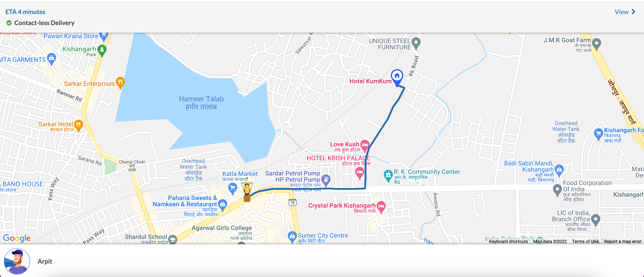The image size is (644, 277).
Task: Select the Sumer City Centre shopping pin
Action: pyautogui.click(x=292, y=237)
